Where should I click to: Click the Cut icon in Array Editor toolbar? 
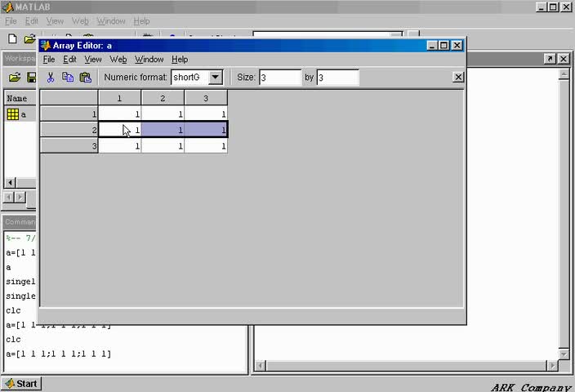tap(51, 78)
